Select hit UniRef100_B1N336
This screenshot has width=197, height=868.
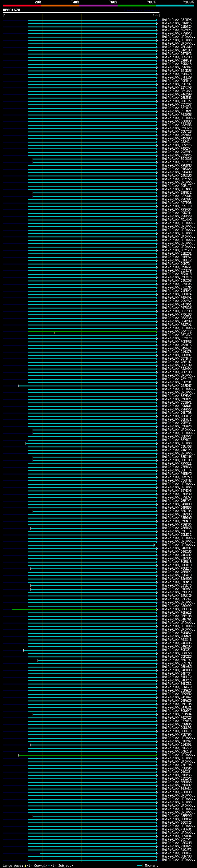click(x=177, y=558)
